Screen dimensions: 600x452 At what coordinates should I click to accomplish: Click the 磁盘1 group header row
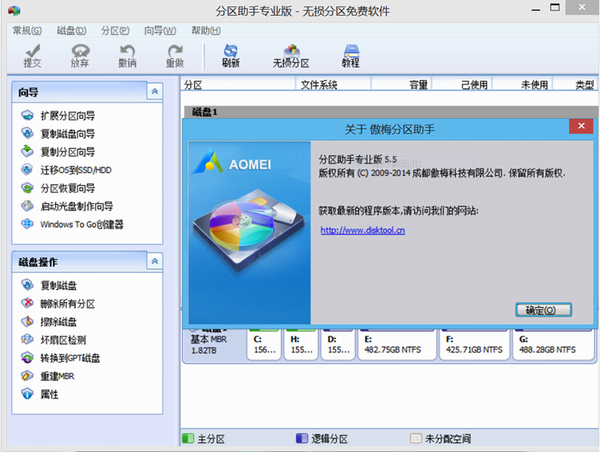pyautogui.click(x=391, y=112)
